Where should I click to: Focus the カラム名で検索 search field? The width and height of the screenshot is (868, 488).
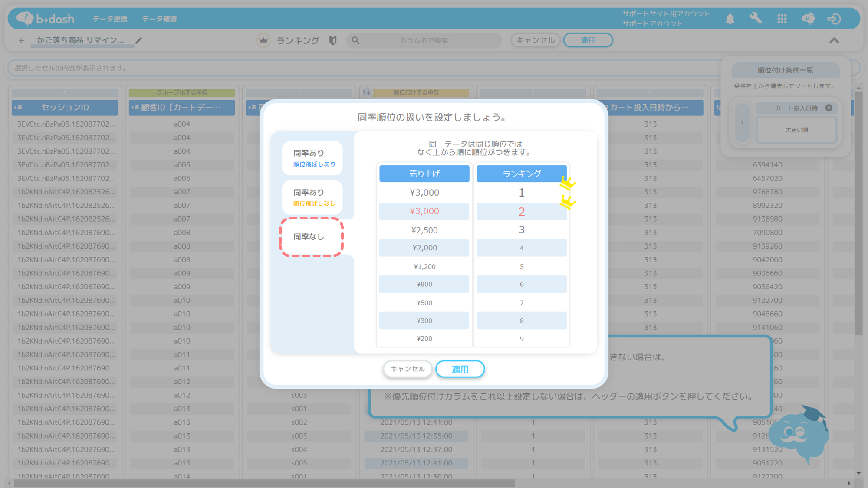pos(424,40)
